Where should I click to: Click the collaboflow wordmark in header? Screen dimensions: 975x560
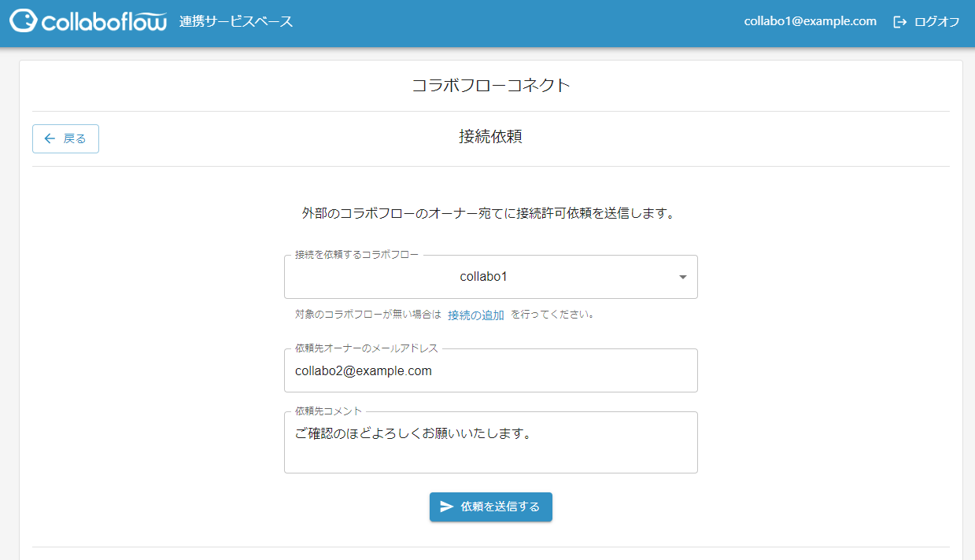(104, 21)
